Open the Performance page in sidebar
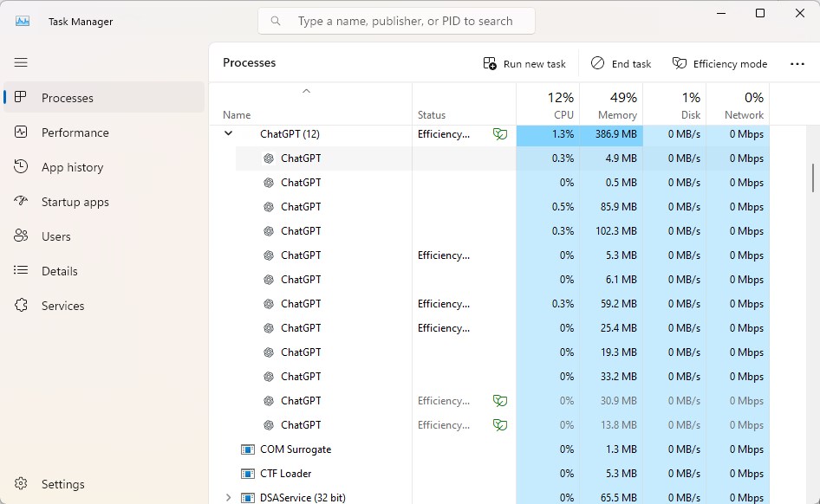Viewport: 820px width, 504px height. (x=75, y=132)
